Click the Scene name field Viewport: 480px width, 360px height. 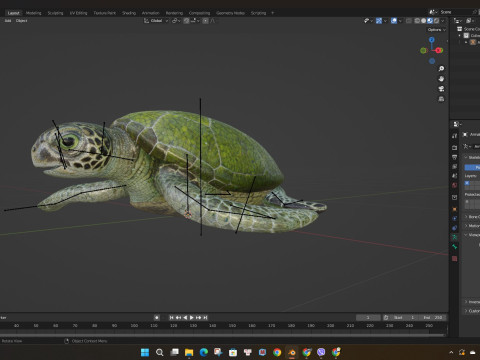455,12
